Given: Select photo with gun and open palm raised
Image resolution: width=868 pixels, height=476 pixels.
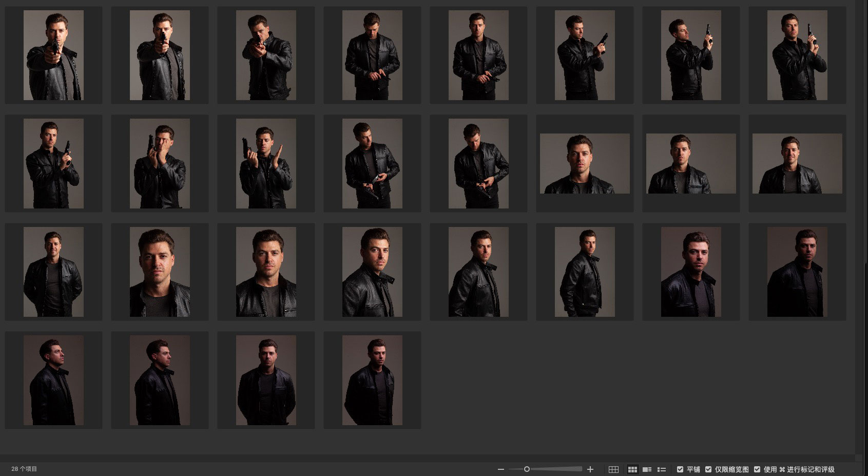Looking at the screenshot, I should (x=266, y=164).
